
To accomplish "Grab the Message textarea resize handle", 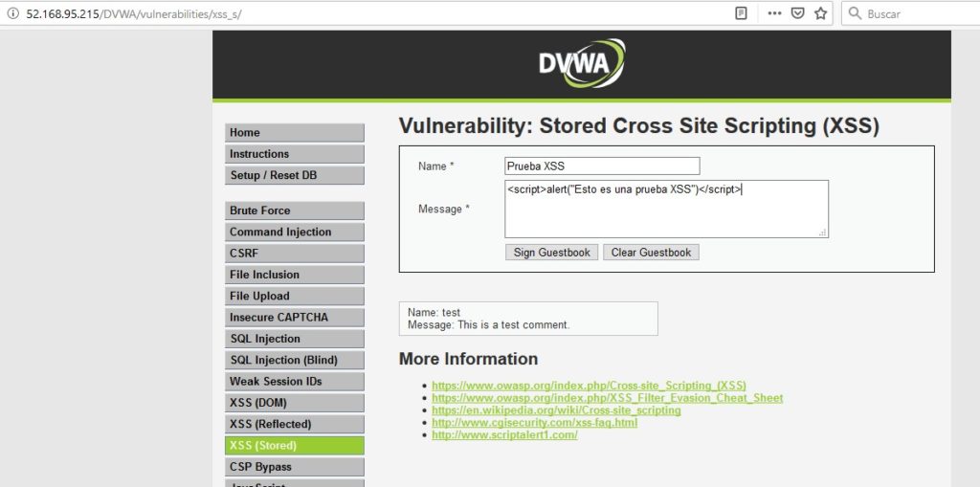I will click(x=822, y=232).
